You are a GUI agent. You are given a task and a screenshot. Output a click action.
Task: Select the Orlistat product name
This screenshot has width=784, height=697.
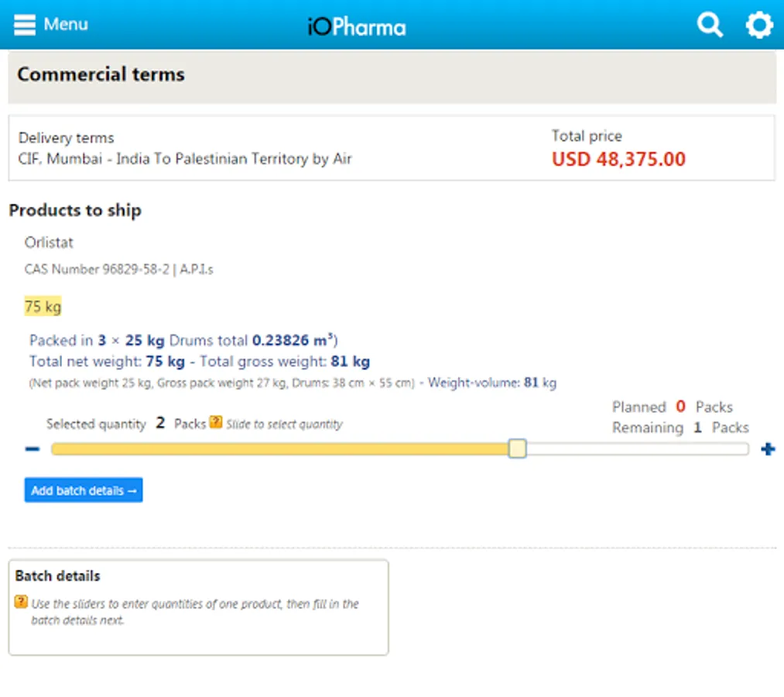49,242
